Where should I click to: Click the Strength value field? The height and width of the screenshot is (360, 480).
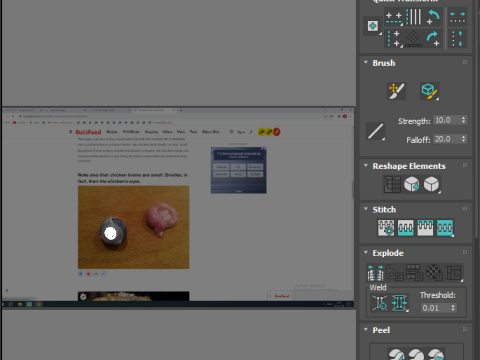tap(447, 120)
